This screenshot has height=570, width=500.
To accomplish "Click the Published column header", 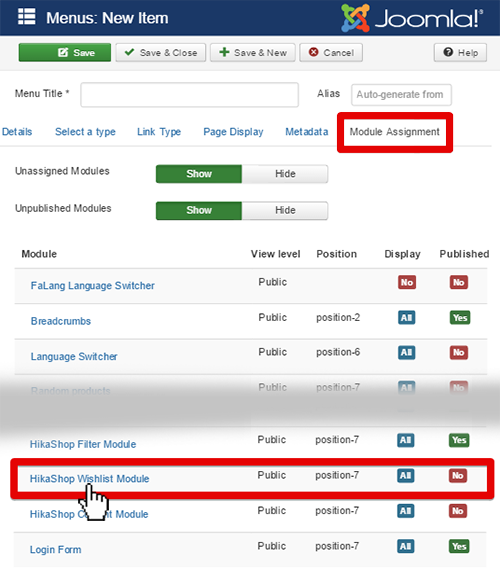I will click(464, 254).
